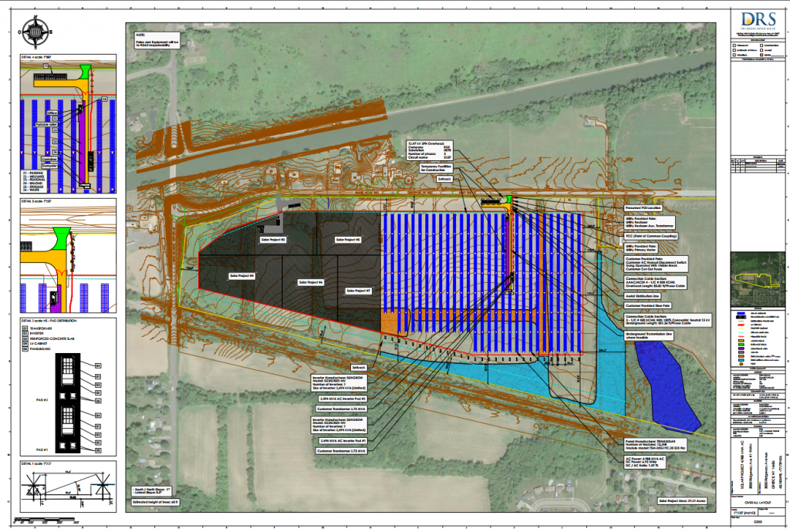Click the Transformer legend box in Detail 2

click(25, 329)
